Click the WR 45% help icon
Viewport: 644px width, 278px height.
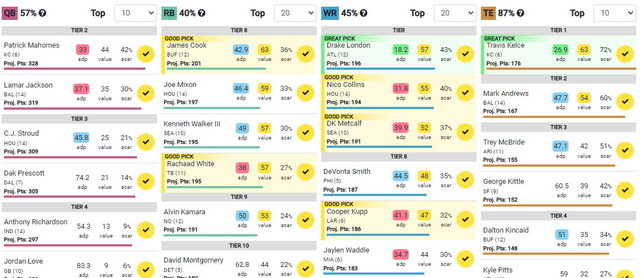tap(363, 13)
